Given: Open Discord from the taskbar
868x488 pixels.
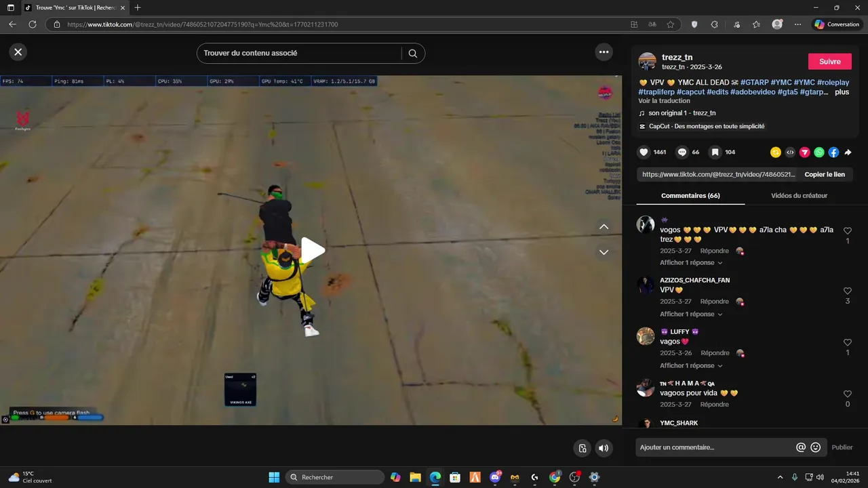Looking at the screenshot, I should click(495, 477).
